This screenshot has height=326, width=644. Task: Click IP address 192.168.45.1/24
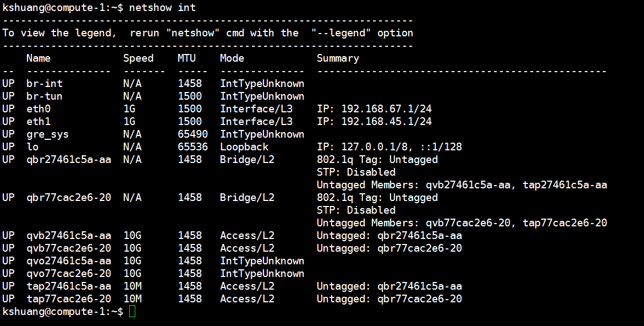coord(386,122)
